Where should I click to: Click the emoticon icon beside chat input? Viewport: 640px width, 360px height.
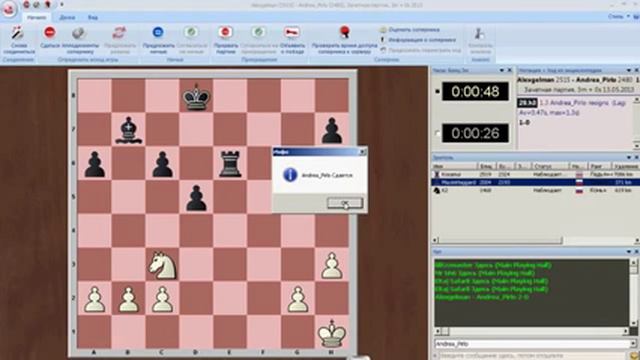click(634, 356)
